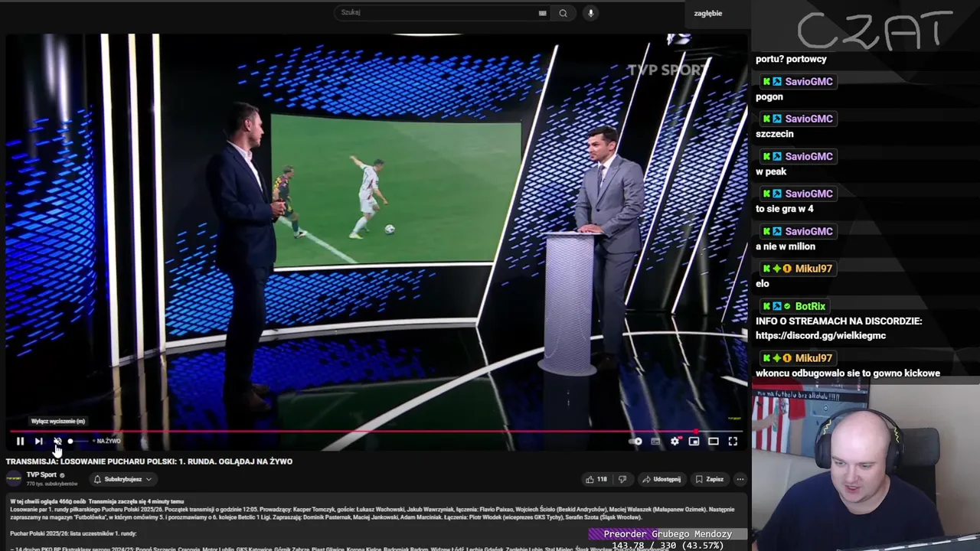Focus the YouTube search field
The image size is (980, 551).
[436, 12]
